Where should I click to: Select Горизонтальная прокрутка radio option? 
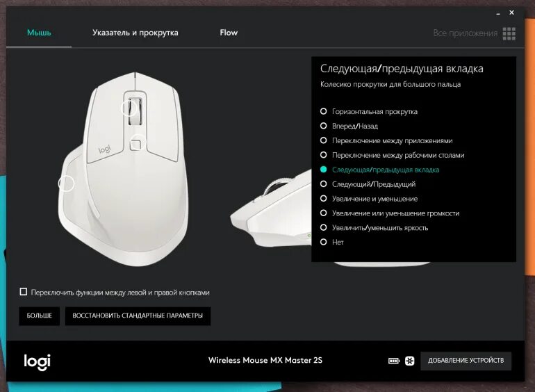point(369,112)
